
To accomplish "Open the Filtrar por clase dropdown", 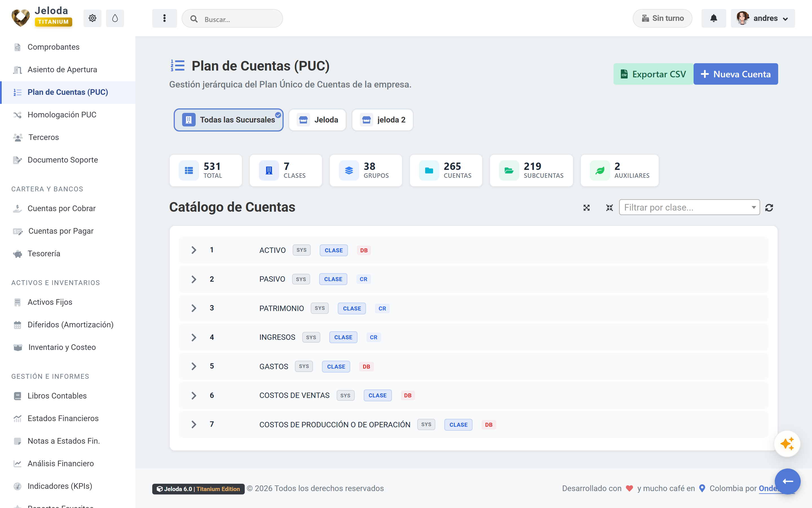I will [x=689, y=207].
